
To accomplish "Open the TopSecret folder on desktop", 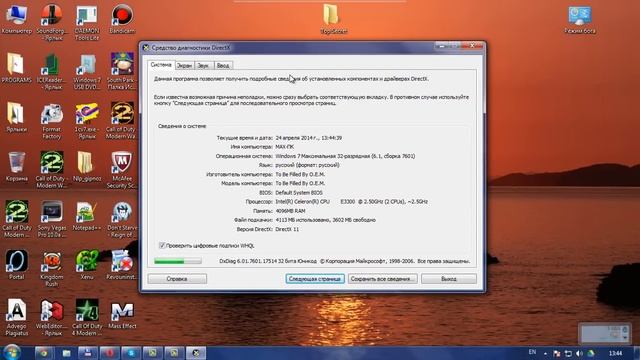I will pos(333,18).
